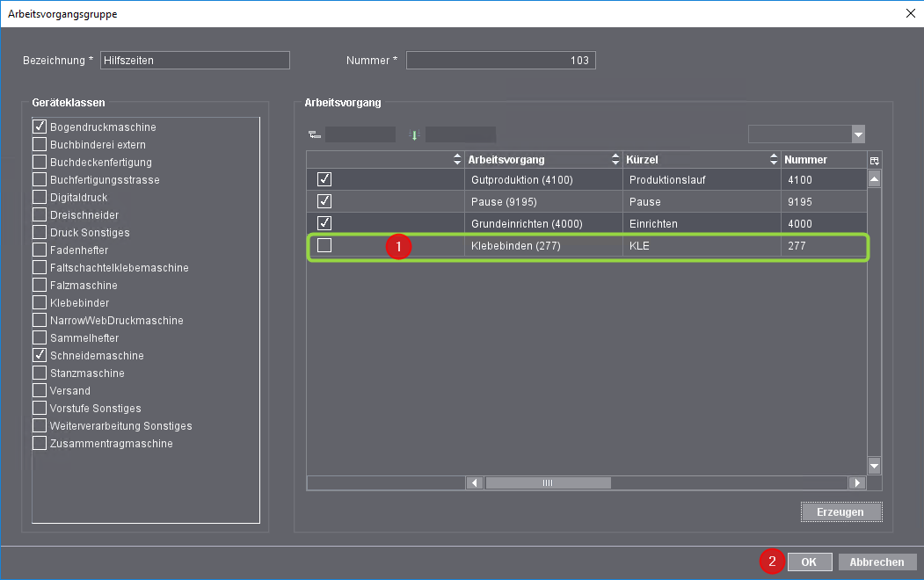Check the Buchdeckenfertigung option

click(40, 162)
